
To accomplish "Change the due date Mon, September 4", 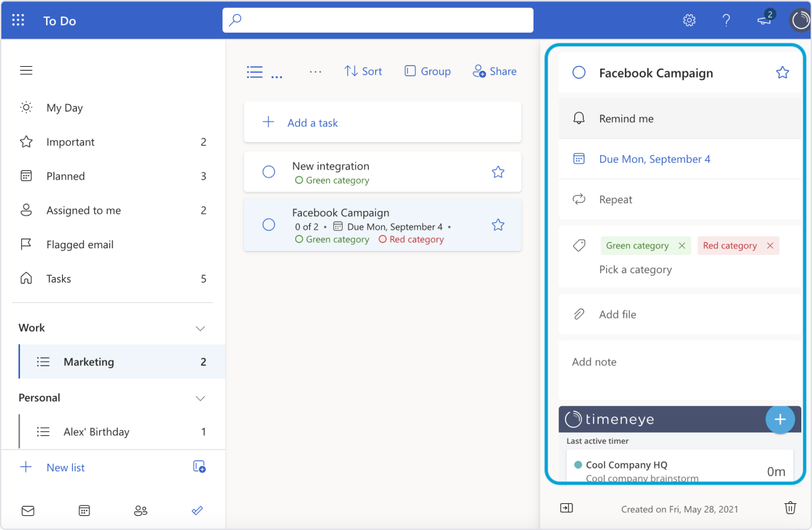I will pos(654,159).
